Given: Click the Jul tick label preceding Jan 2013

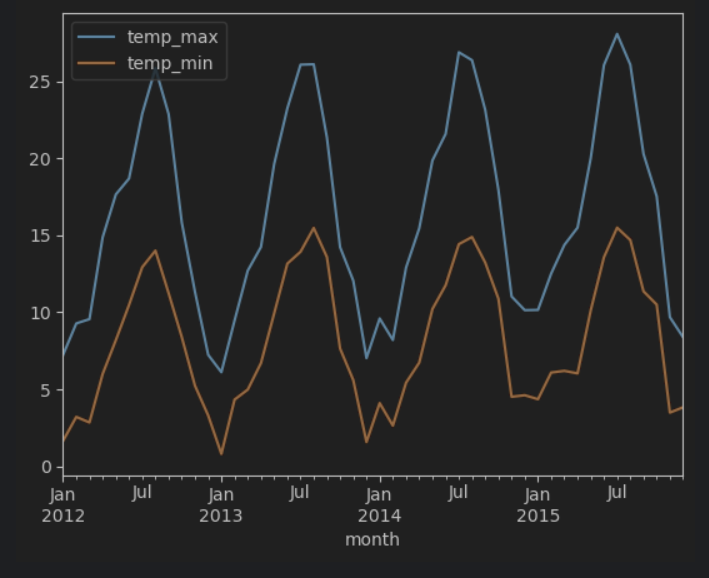Looking at the screenshot, I should click(x=142, y=493).
